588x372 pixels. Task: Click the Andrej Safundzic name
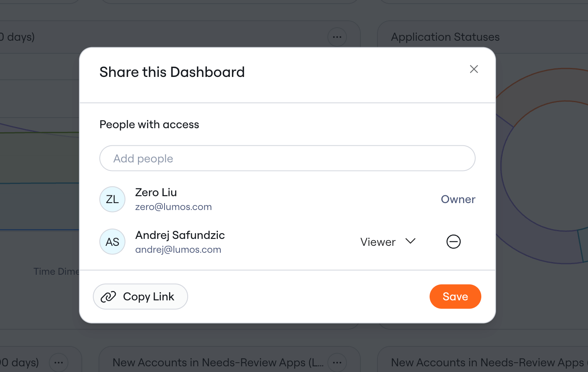180,235
